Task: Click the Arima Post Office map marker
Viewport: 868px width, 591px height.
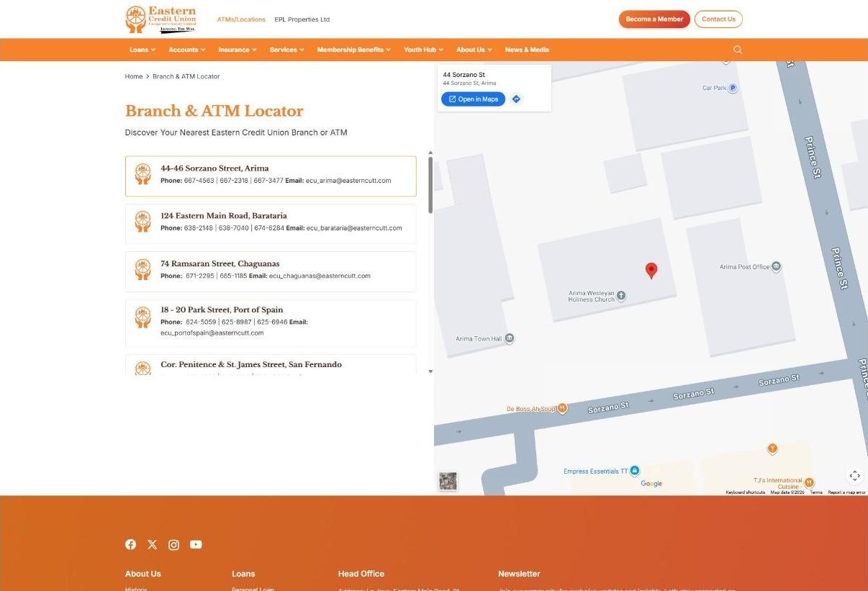Action: coord(776,266)
